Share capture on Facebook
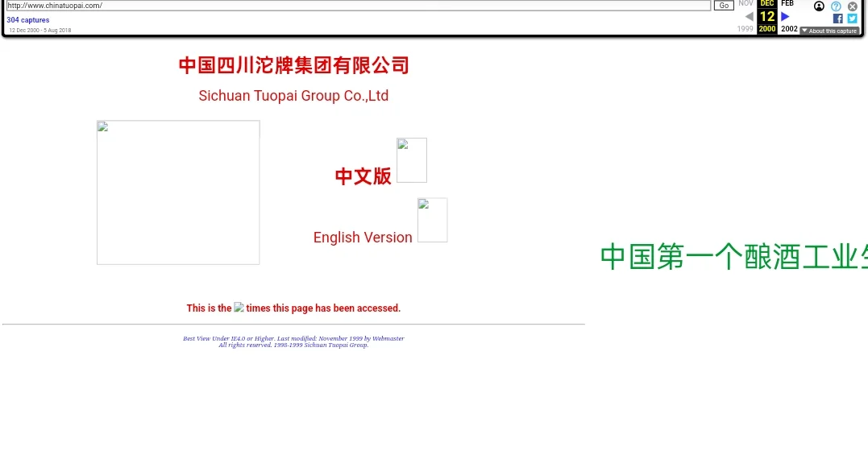Viewport: 868px width, 455px height. (837, 19)
